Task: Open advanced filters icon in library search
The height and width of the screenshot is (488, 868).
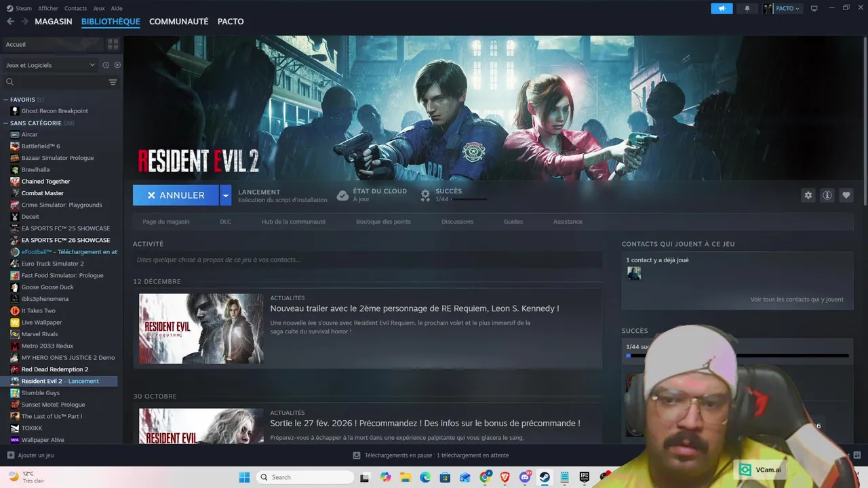Action: [x=113, y=82]
